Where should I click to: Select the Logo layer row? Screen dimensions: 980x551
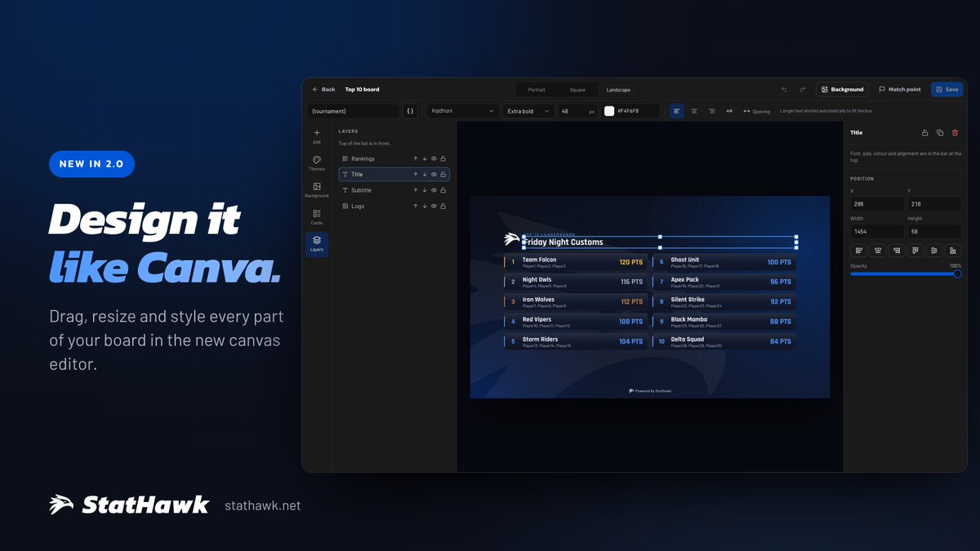click(x=394, y=206)
